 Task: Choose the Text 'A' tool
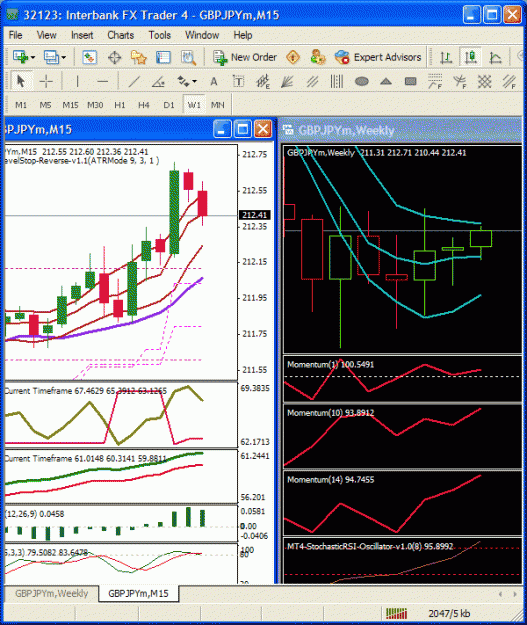click(214, 81)
